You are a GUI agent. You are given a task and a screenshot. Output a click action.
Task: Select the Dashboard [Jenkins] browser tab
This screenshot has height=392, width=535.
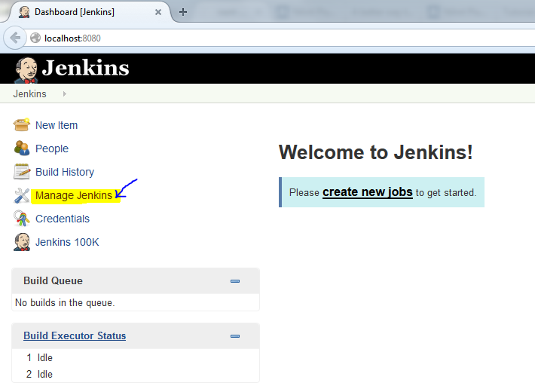click(89, 12)
